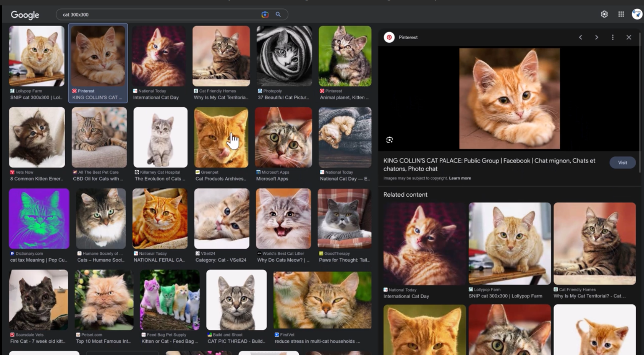Image resolution: width=644 pixels, height=355 pixels.
Task: Go to the next image in the preview panel
Action: tap(596, 37)
